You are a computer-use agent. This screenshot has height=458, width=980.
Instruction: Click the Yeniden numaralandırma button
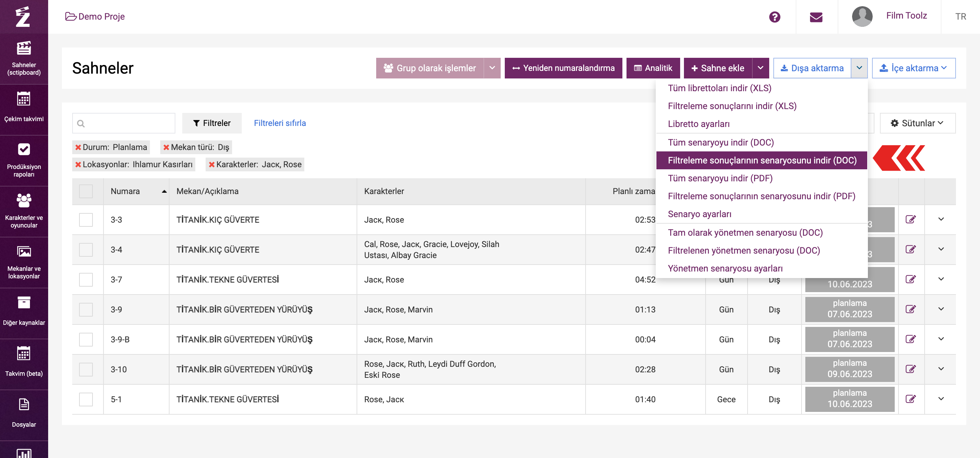[x=563, y=68]
